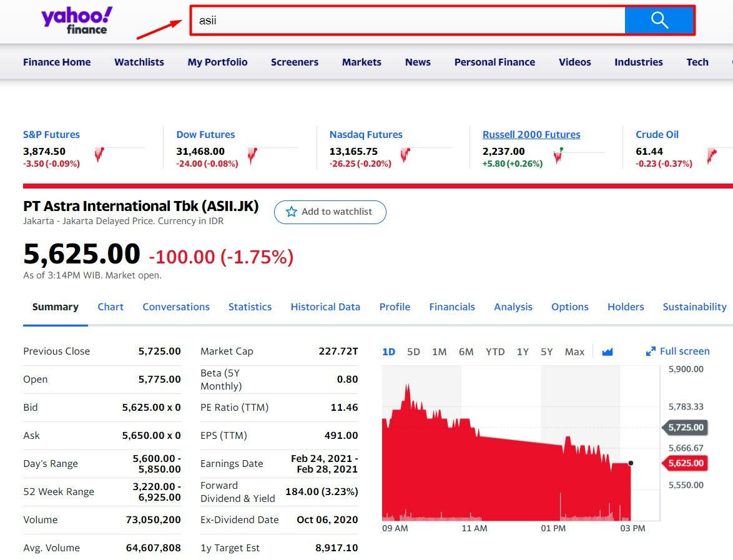Open the Russell 2000 Futures sparkline chart
The image size is (733, 560).
point(579,154)
